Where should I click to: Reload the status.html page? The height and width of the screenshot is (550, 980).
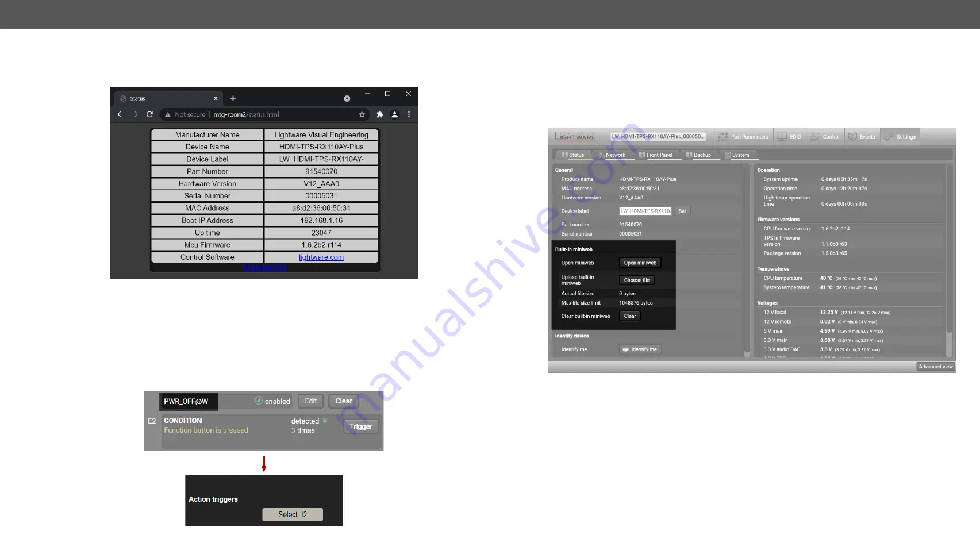(149, 114)
